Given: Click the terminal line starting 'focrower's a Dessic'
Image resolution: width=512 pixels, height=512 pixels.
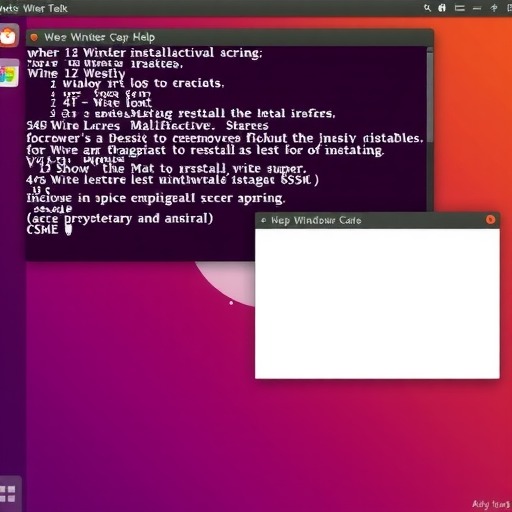Looking at the screenshot, I should point(225,138).
